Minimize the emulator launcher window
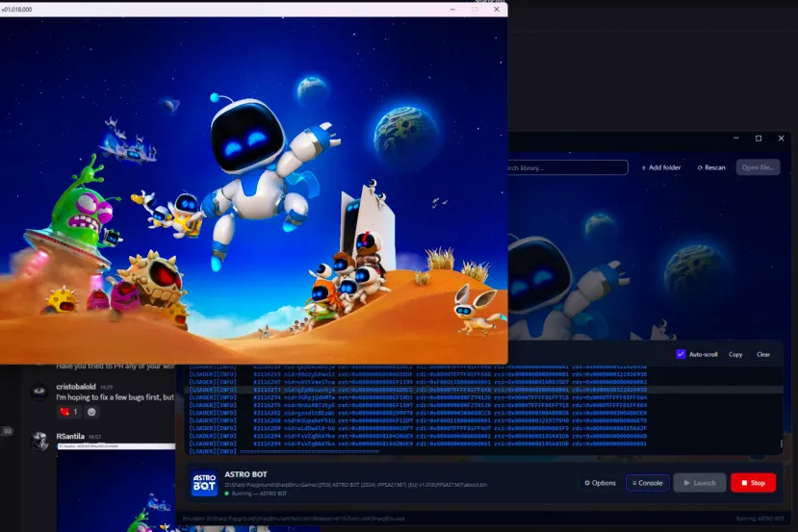Image resolution: width=798 pixels, height=532 pixels. coord(735,138)
